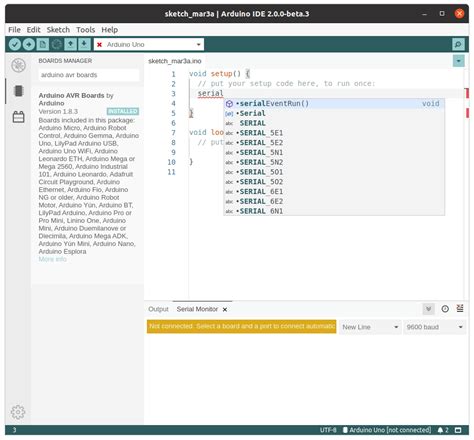
Task: Click the 'void setup()' code on line 1
Action: 215,74
